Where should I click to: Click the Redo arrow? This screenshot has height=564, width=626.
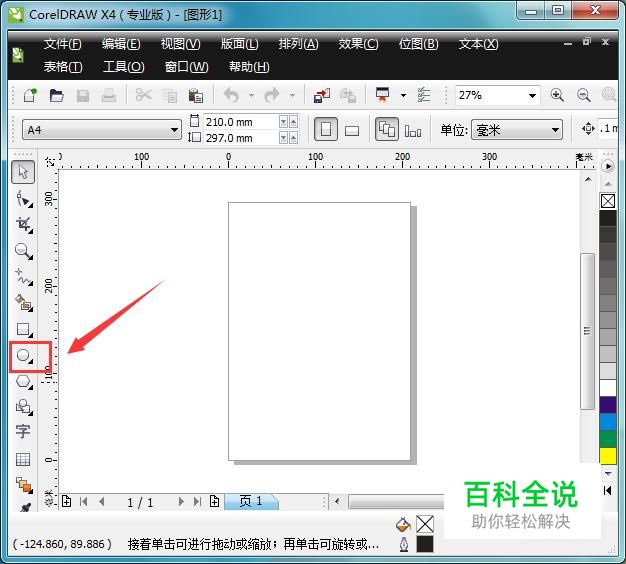pyautogui.click(x=272, y=95)
